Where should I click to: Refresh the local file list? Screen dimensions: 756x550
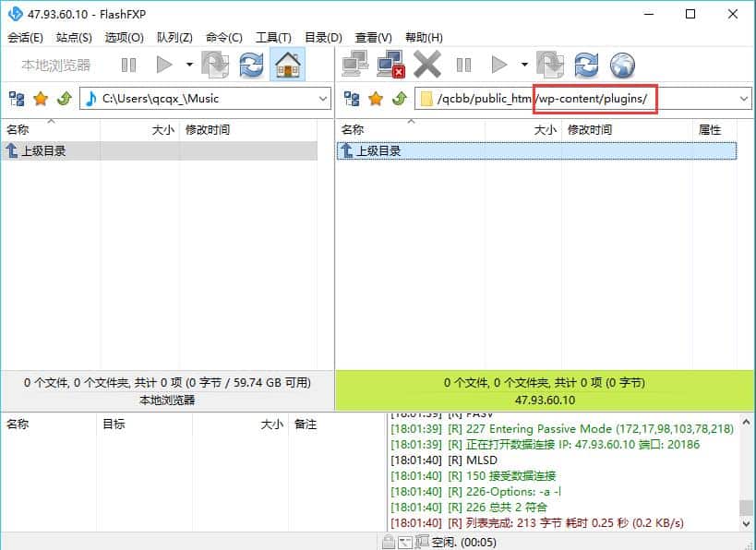point(251,65)
